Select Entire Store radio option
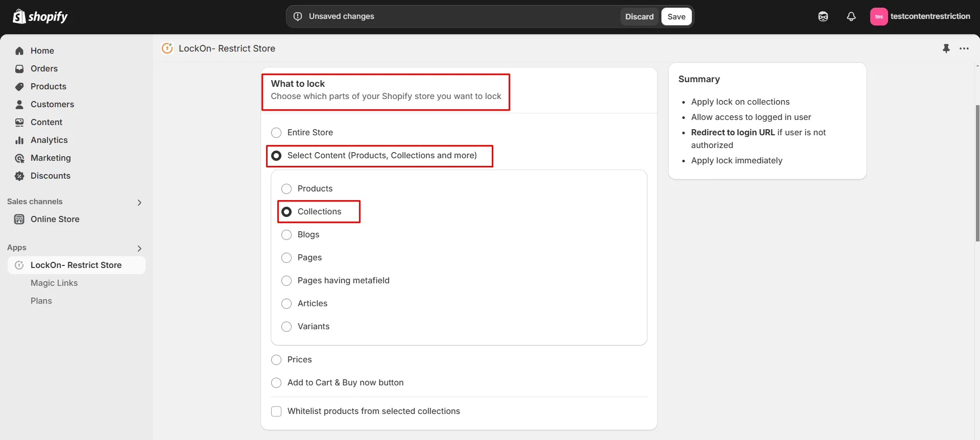Image resolution: width=980 pixels, height=440 pixels. pyautogui.click(x=276, y=133)
